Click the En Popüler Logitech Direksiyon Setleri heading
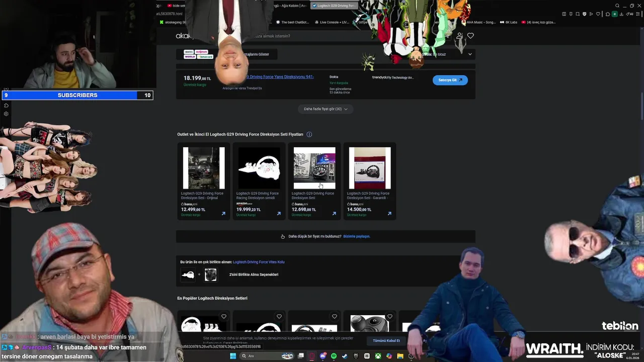This screenshot has width=644, height=362. coord(212,298)
